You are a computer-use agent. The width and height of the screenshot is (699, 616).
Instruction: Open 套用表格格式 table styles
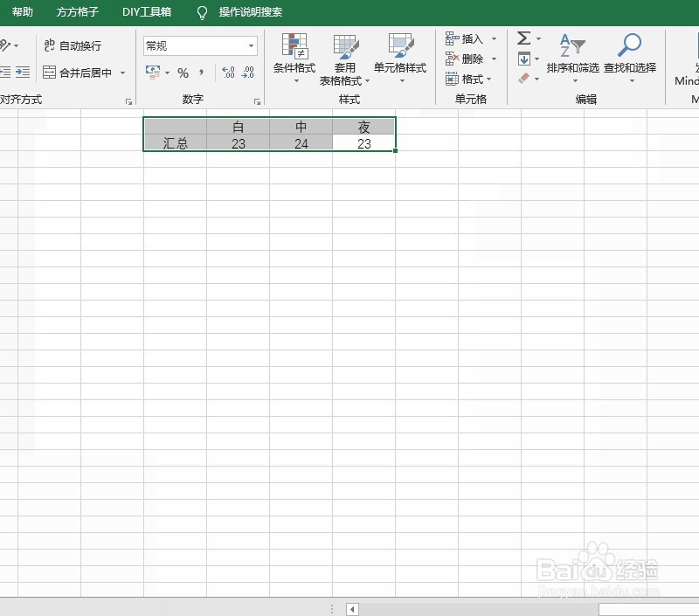click(x=344, y=59)
